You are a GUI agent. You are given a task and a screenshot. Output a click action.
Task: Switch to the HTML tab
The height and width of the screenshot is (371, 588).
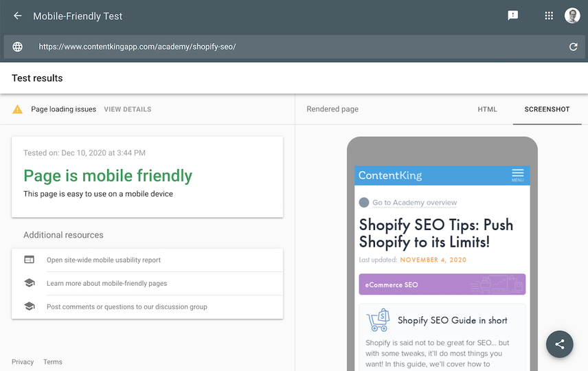point(487,109)
